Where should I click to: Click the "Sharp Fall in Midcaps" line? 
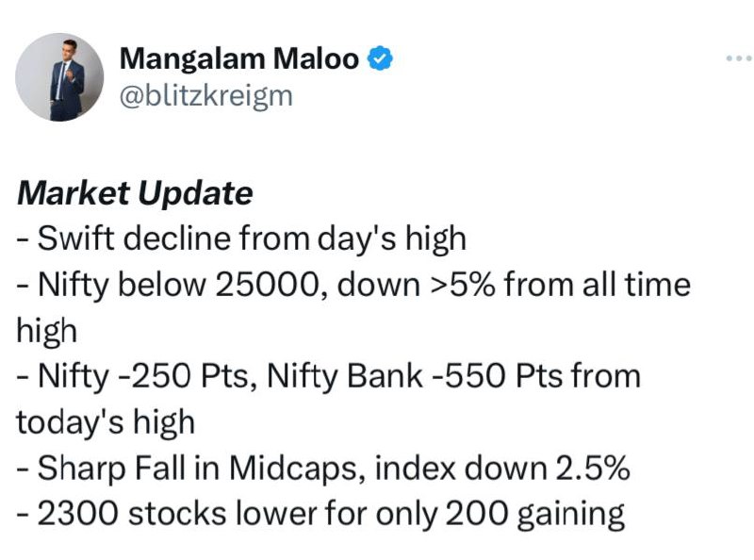(199, 468)
